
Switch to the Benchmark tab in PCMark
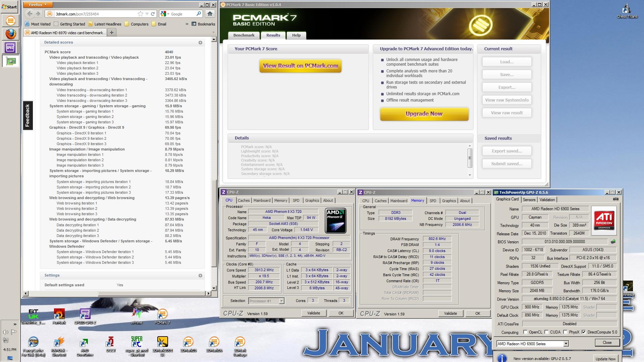[x=244, y=35]
